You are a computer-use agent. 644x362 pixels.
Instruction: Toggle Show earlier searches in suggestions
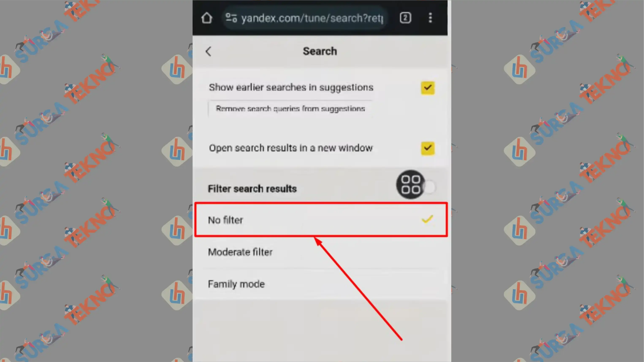tap(427, 87)
